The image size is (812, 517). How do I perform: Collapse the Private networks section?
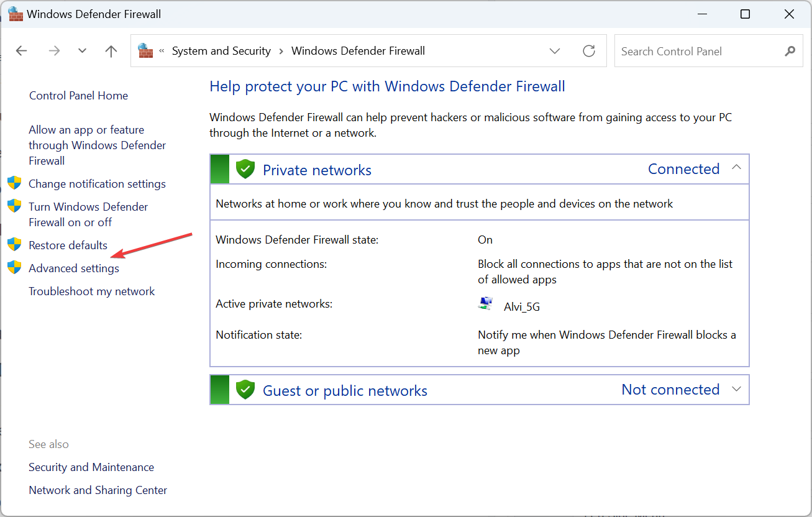736,167
